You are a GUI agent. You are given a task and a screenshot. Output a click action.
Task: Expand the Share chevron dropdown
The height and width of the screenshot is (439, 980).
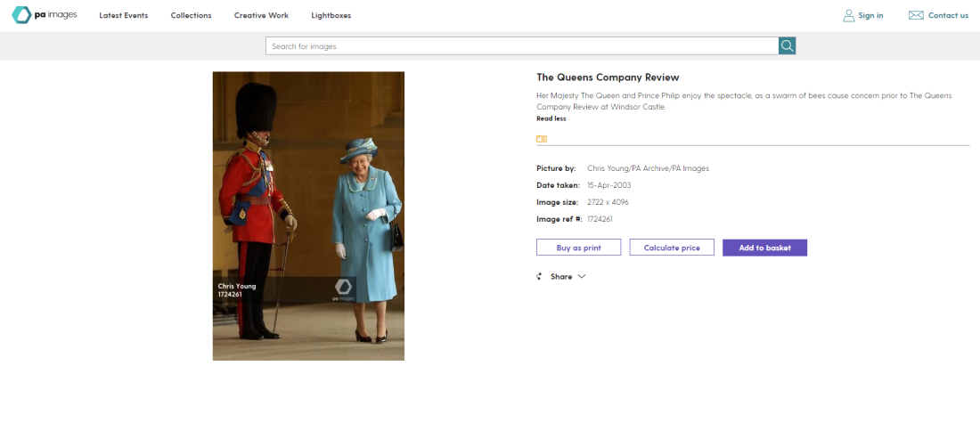point(582,277)
